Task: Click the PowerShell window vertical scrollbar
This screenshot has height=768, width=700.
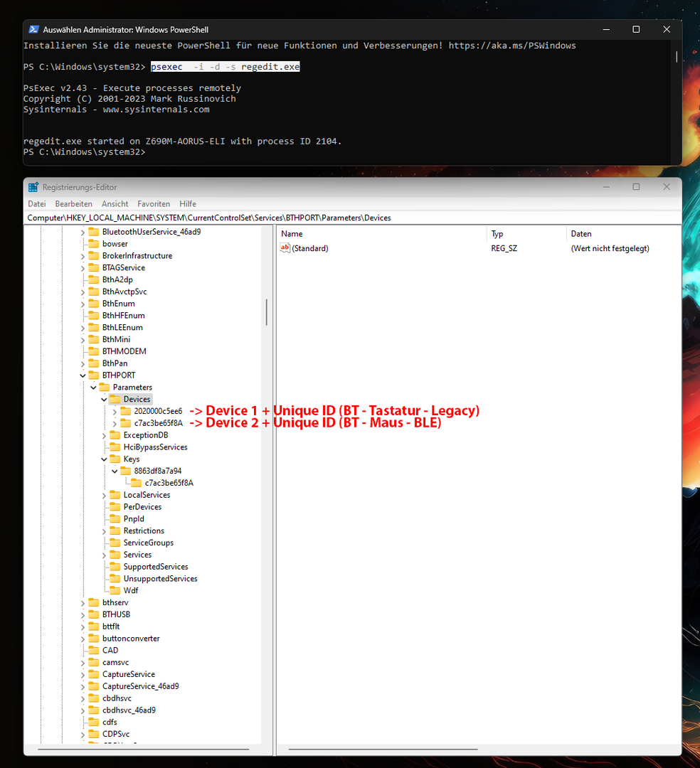Action: pos(677,57)
